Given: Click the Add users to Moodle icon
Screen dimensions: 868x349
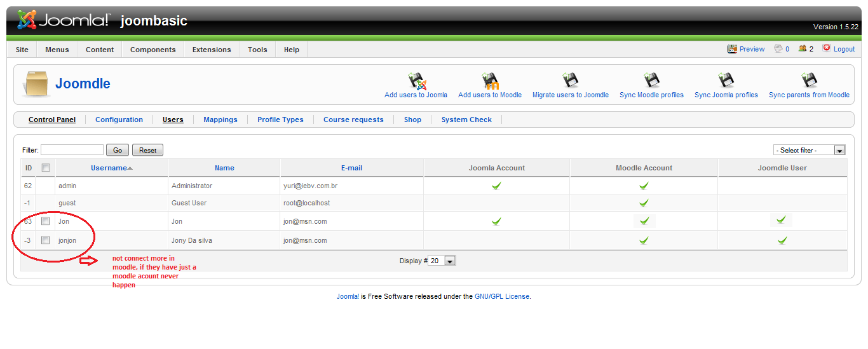Looking at the screenshot, I should (489, 81).
